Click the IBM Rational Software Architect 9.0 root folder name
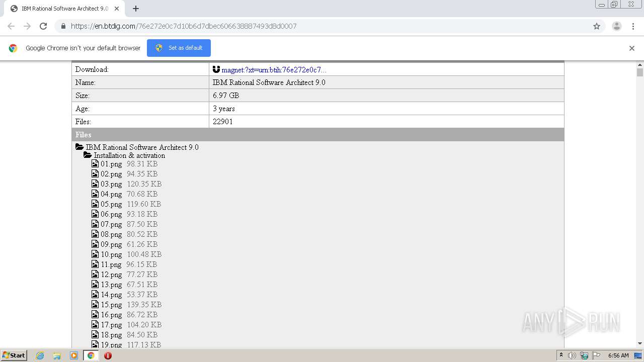The height and width of the screenshot is (362, 644). (142, 147)
